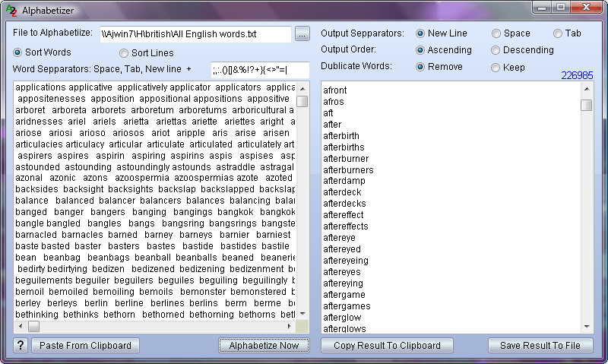Image resolution: width=608 pixels, height=364 pixels.
Task: Click result word 'aftereffects'
Action: 346,226
